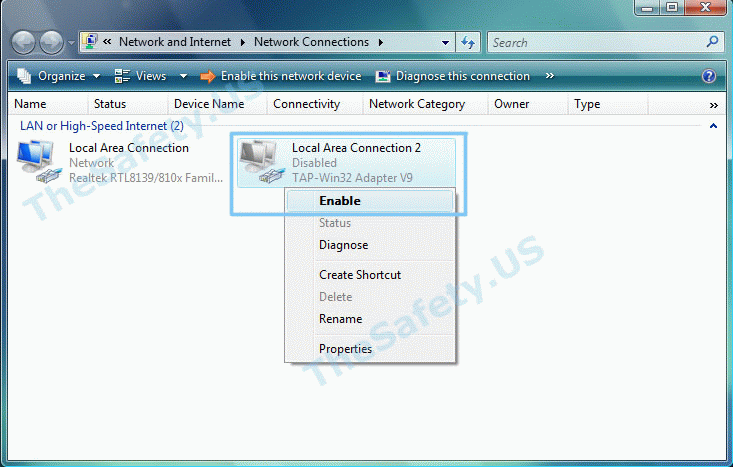733x467 pixels.
Task: Click Diagnose this connection
Action: pyautogui.click(x=453, y=76)
